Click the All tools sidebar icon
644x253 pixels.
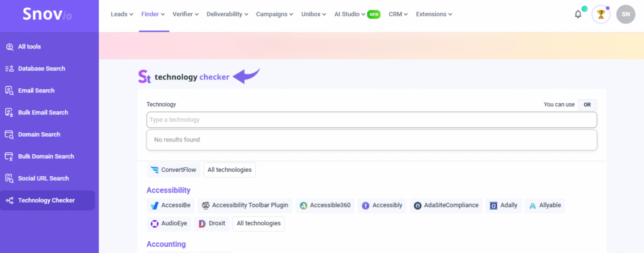click(9, 47)
